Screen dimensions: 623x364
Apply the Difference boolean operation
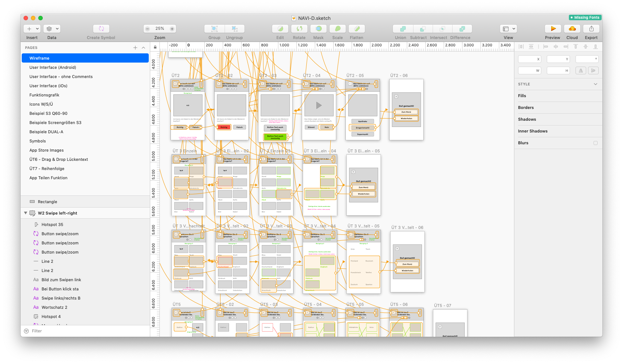click(462, 29)
